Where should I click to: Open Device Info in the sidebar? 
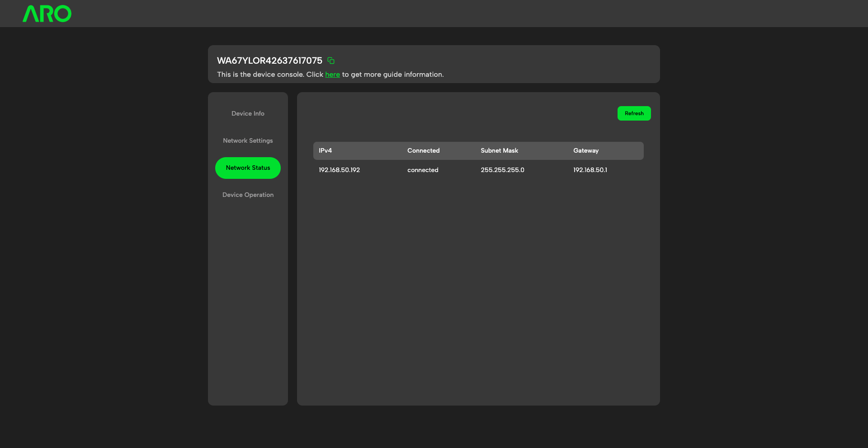click(x=248, y=113)
